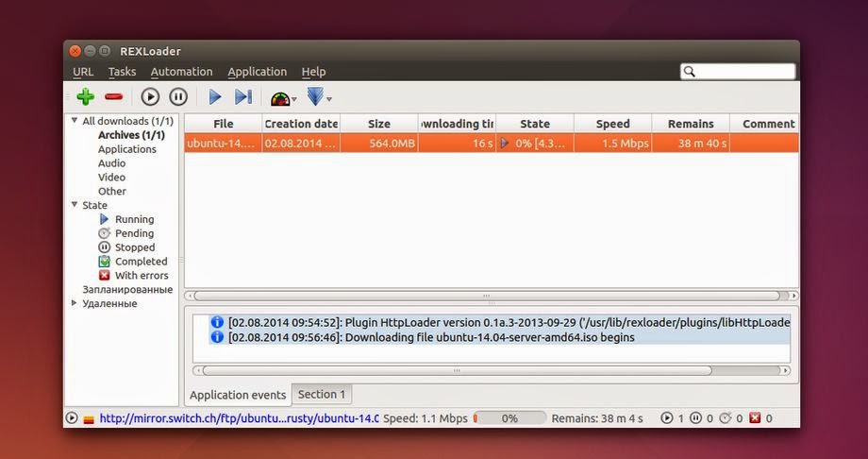Click the blue skip-to-end toolbar icon

pos(243,97)
